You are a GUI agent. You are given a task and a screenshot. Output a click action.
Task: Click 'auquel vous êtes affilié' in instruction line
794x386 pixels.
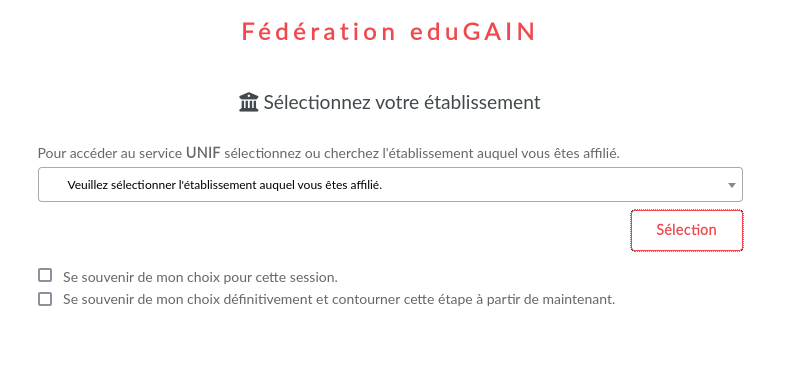(x=548, y=153)
